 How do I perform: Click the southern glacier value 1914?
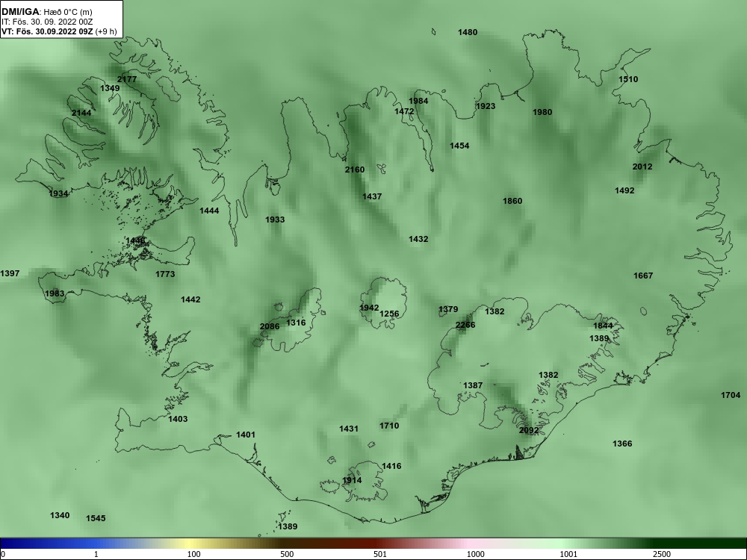tap(352, 480)
